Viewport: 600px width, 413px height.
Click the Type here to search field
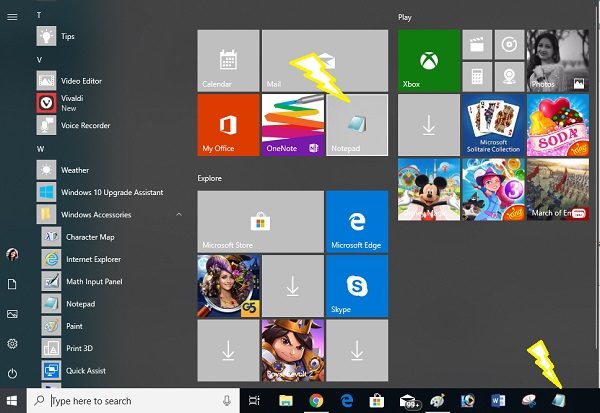click(x=133, y=401)
